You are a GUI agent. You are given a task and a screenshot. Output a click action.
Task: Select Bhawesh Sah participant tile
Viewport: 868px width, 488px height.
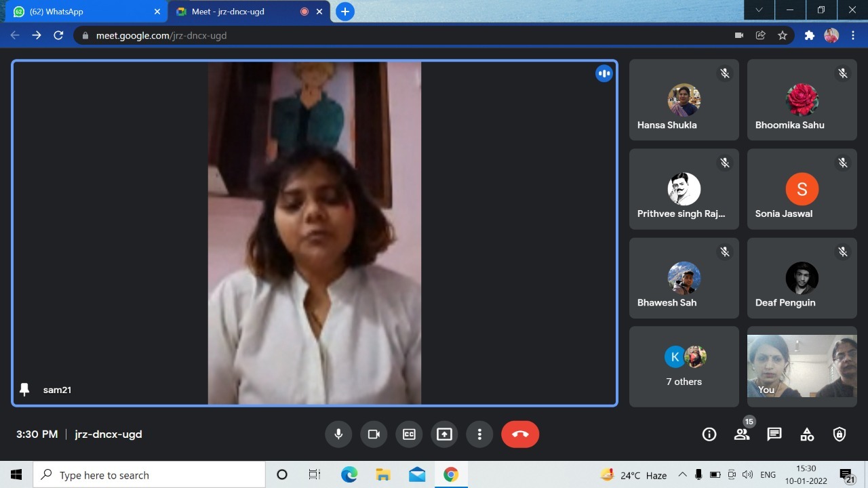[684, 278]
